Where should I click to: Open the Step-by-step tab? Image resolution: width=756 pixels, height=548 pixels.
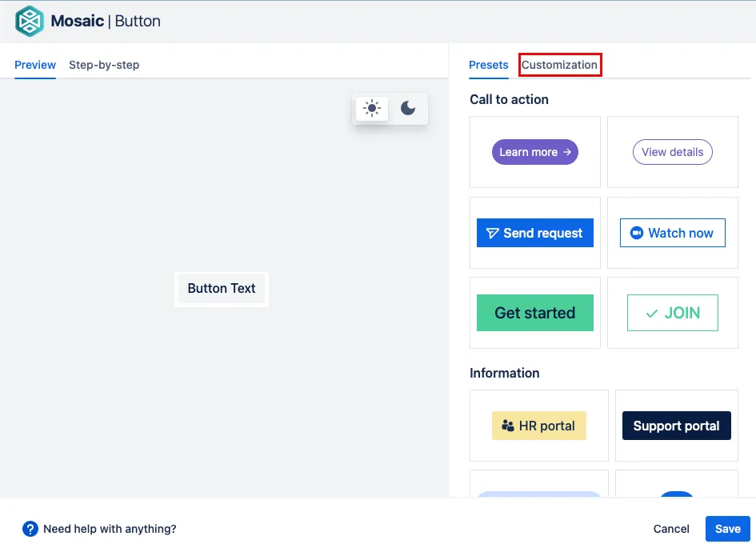click(x=104, y=65)
